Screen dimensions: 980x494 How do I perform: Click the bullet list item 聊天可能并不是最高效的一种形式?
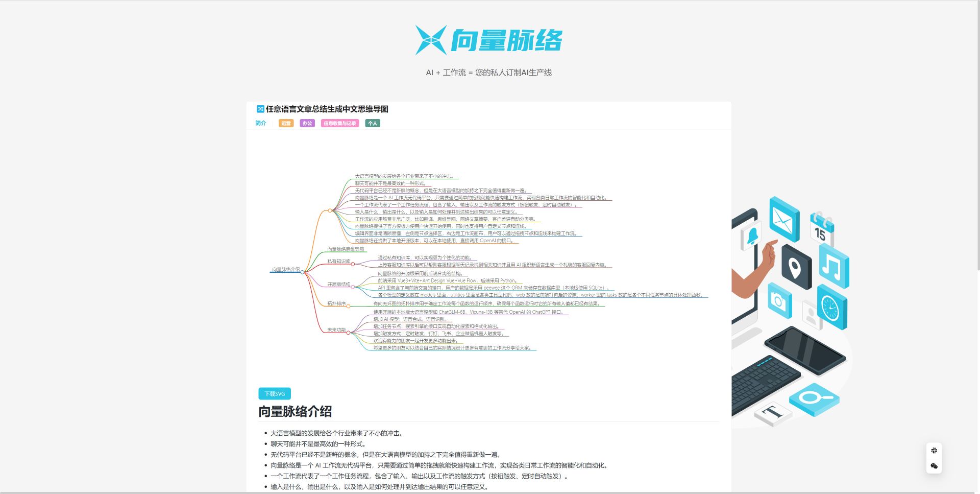click(x=318, y=444)
